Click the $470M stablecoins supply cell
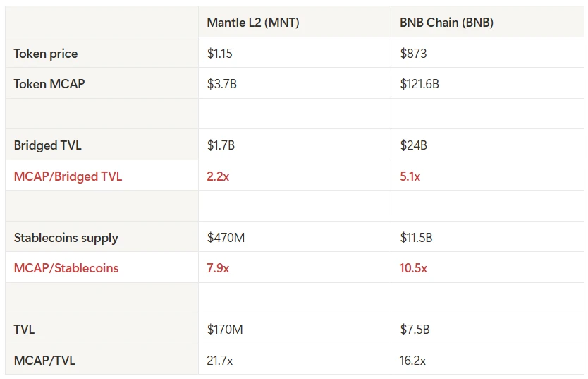This screenshot has width=588, height=379. coord(226,238)
